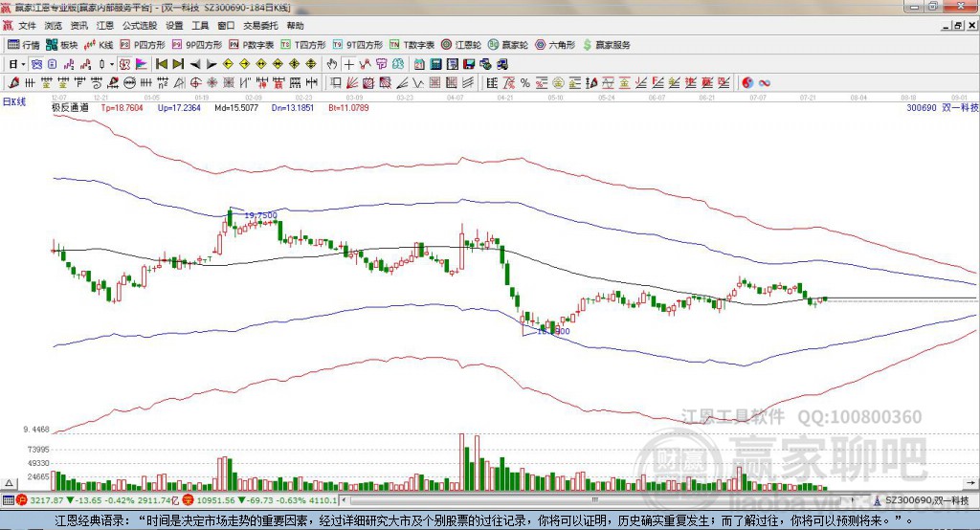This screenshot has height=530, width=980.
Task: Open the 板块 sector view
Action: click(x=61, y=45)
